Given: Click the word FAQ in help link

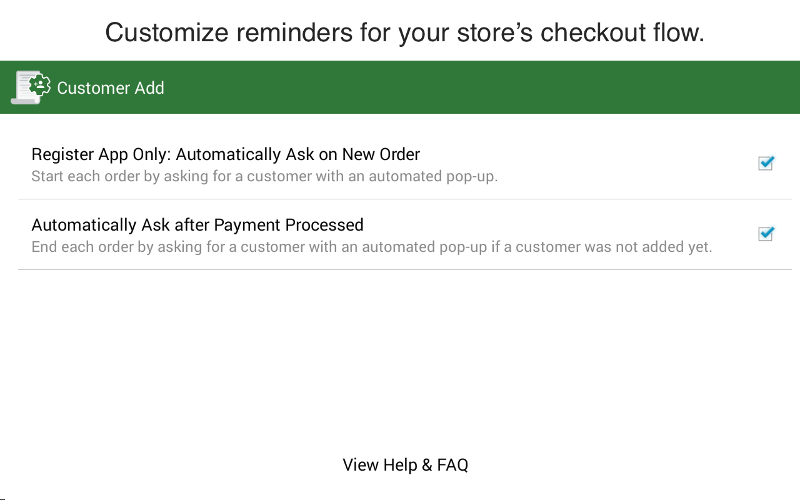Looking at the screenshot, I should point(453,465).
